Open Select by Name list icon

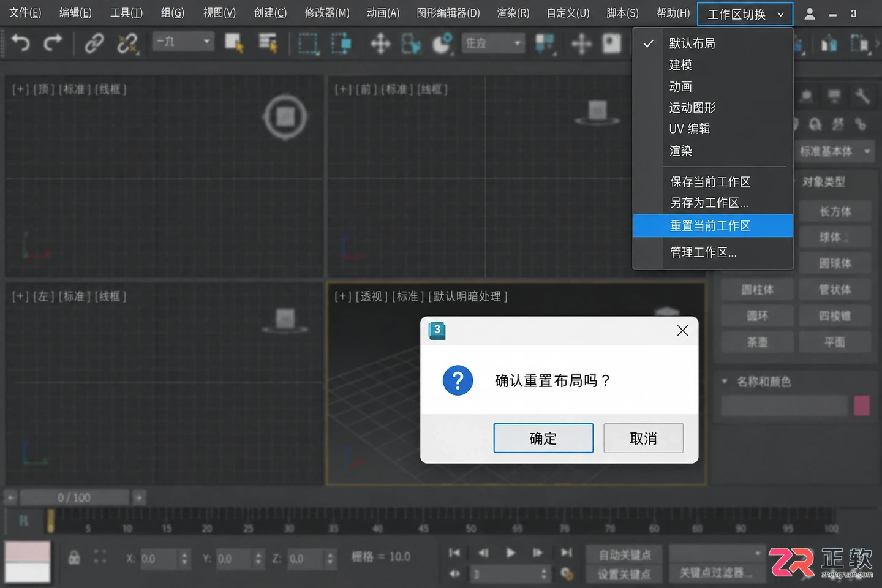(x=268, y=43)
